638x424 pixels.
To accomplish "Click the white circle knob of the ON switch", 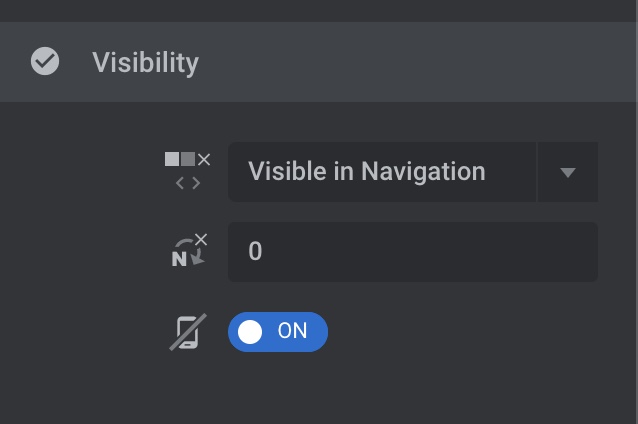I will coord(250,332).
